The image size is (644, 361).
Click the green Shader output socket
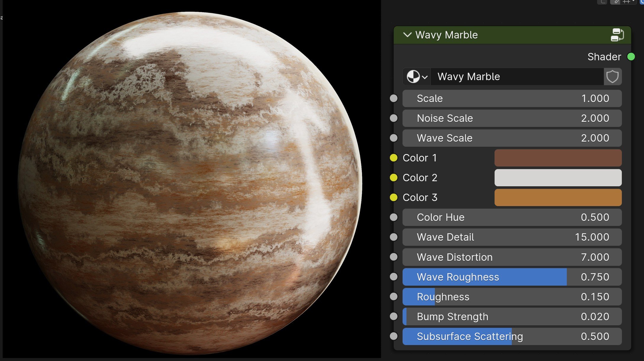(x=631, y=57)
